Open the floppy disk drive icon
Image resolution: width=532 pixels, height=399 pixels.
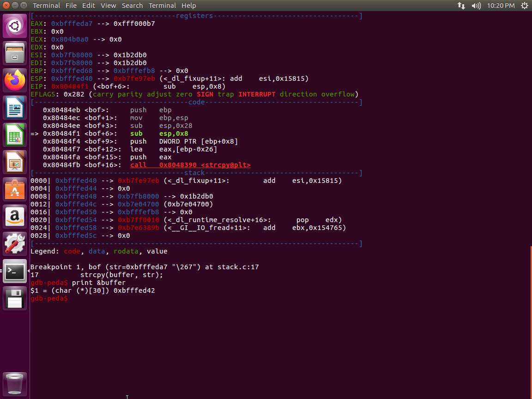coord(15,298)
